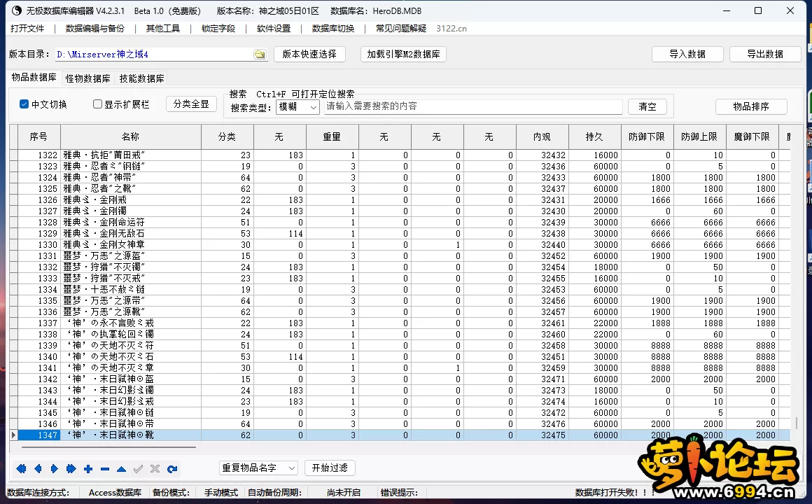
Task: Delete record with minus icon
Action: pyautogui.click(x=104, y=469)
